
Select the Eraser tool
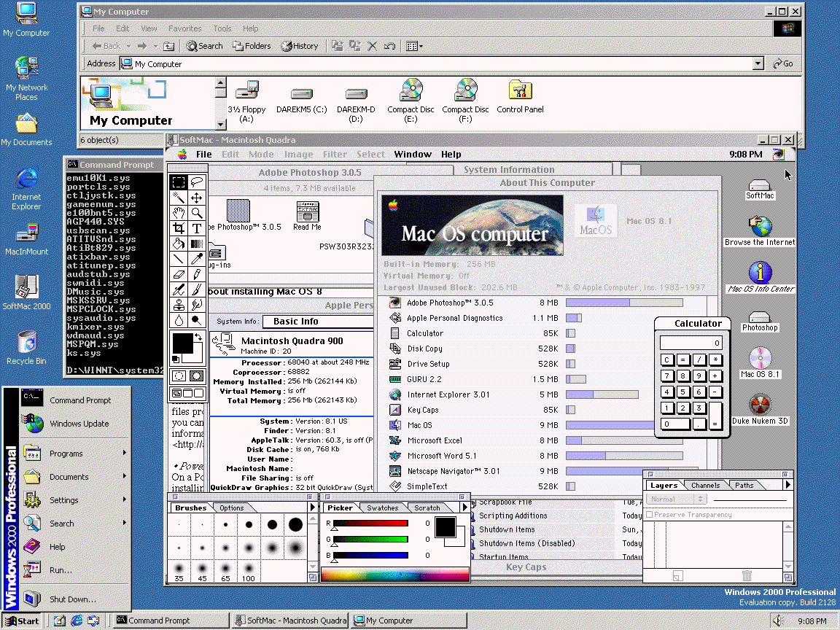click(x=179, y=274)
